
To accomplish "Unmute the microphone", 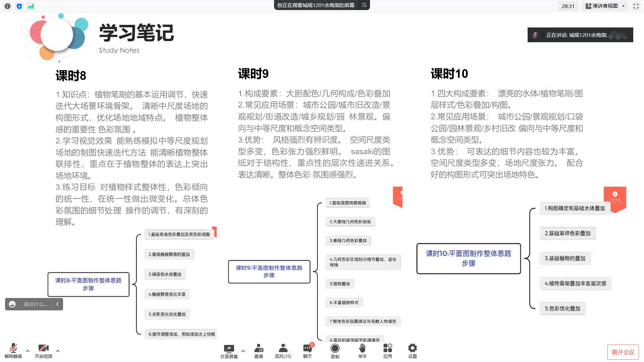I will coord(13,349).
